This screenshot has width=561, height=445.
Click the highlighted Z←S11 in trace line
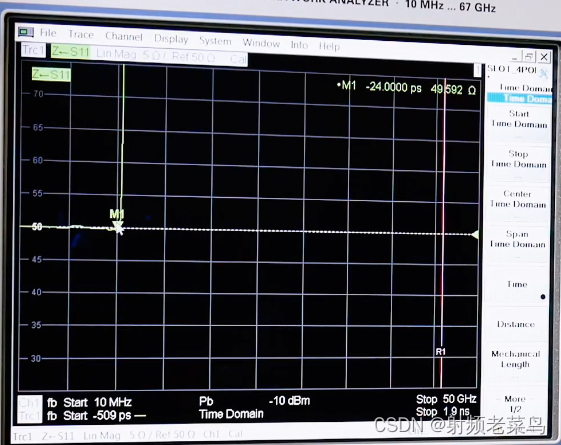coord(71,52)
